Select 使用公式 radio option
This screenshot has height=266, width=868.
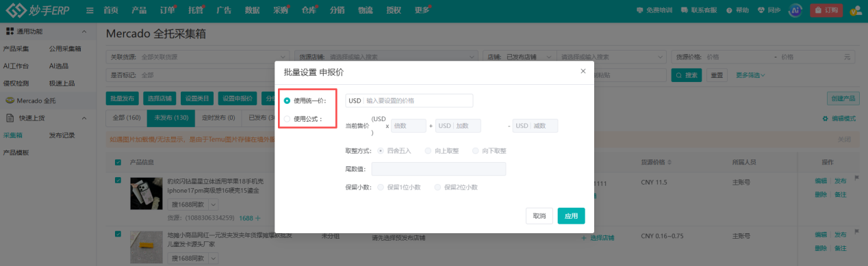click(287, 119)
